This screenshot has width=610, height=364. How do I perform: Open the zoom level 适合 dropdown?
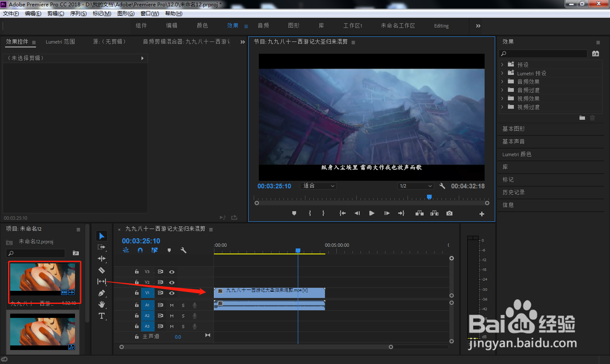point(319,186)
